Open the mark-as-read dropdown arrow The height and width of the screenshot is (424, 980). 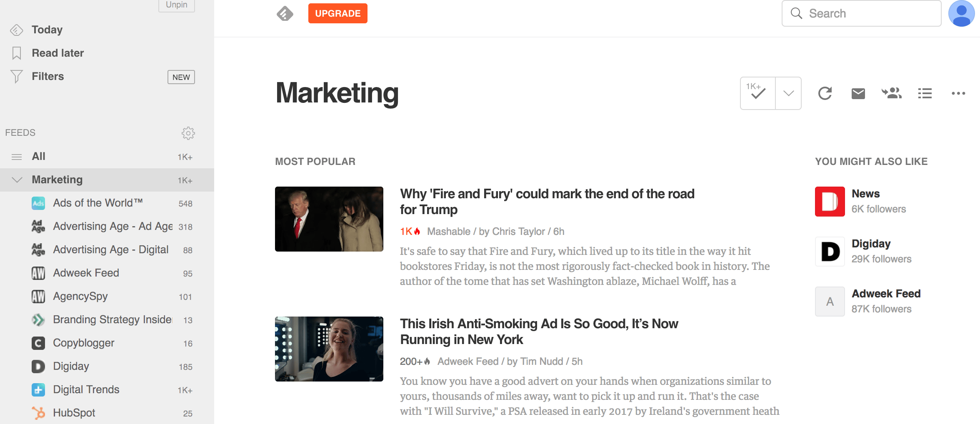(x=788, y=93)
